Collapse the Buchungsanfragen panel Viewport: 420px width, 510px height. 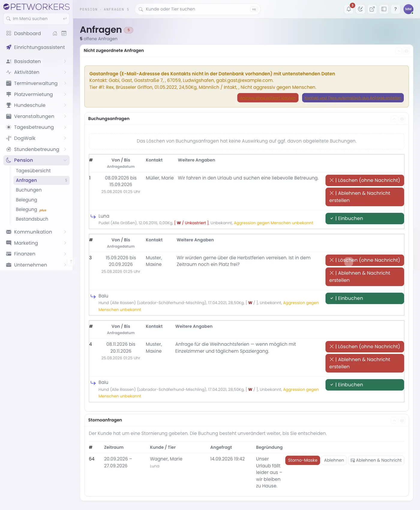(394, 119)
